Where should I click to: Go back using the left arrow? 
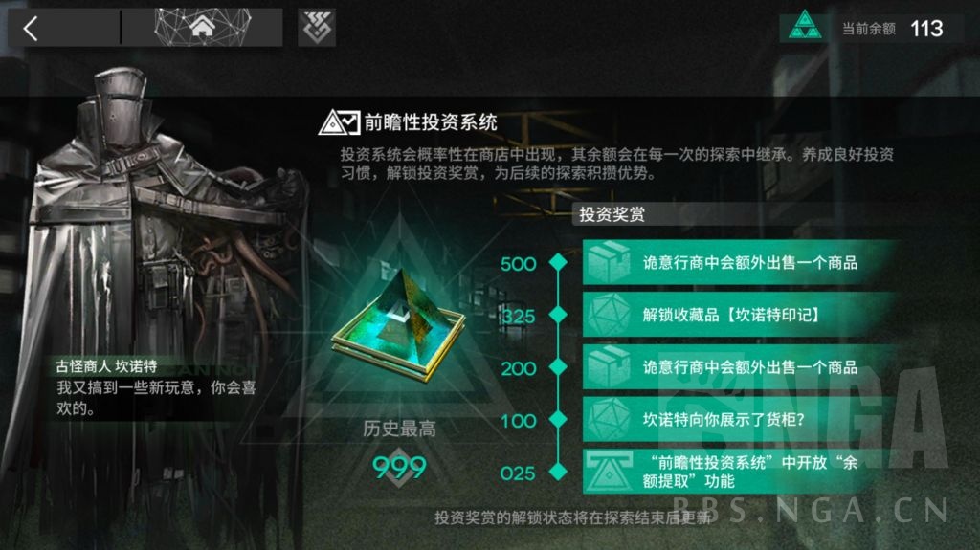point(31,28)
